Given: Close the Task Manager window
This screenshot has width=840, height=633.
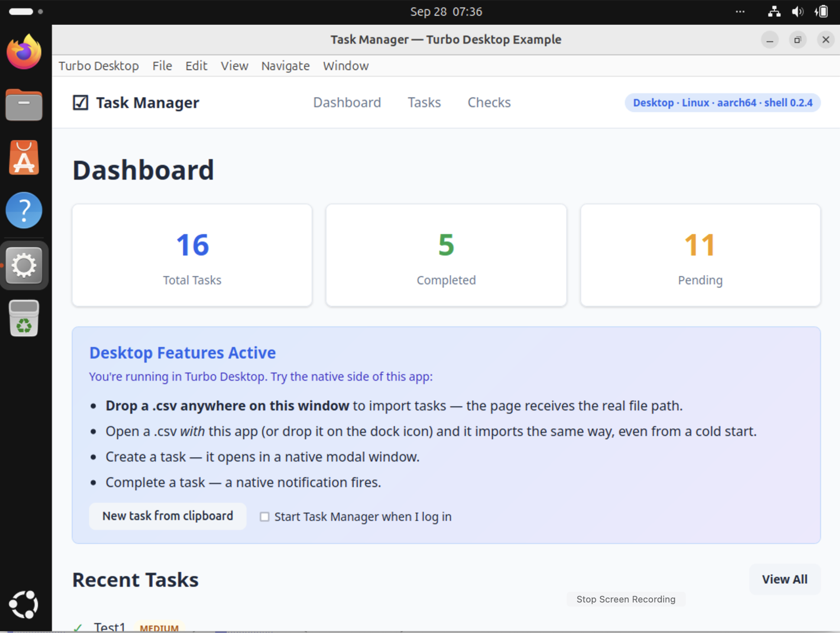Looking at the screenshot, I should click(x=826, y=40).
